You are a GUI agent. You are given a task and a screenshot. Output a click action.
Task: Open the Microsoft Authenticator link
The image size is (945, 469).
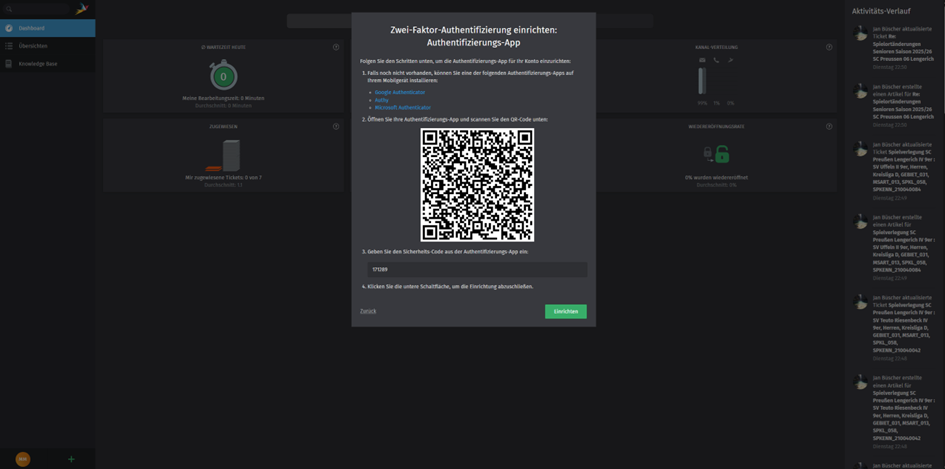point(402,107)
